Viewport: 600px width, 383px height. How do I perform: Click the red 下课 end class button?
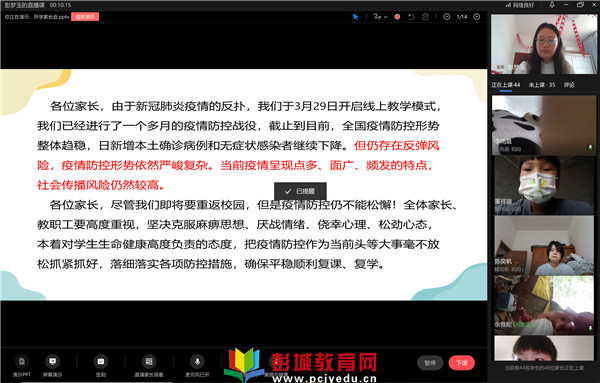461,363
